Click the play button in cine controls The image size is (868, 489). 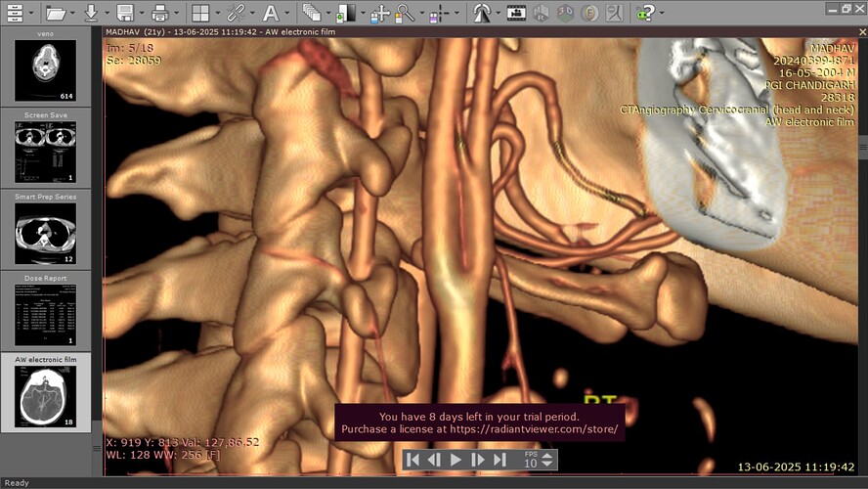click(x=456, y=460)
